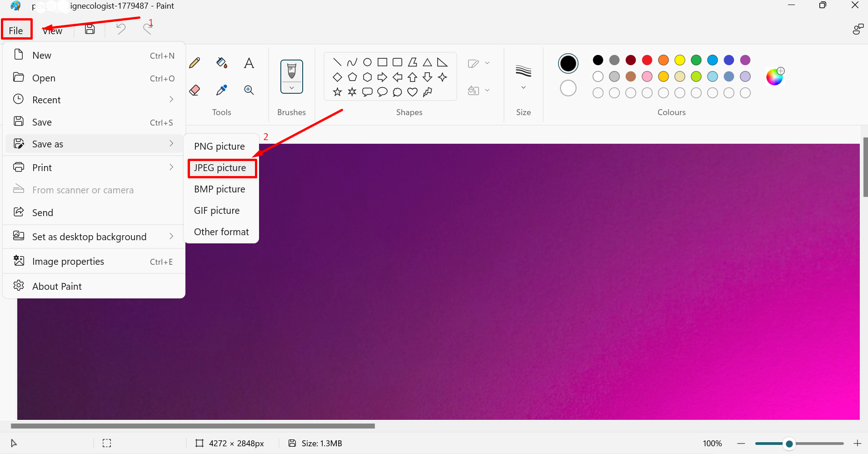Choose Open from the File menu

94,78
